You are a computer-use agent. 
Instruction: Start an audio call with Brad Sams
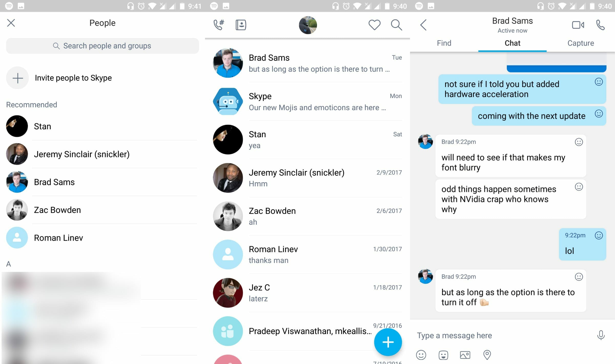pyautogui.click(x=601, y=25)
